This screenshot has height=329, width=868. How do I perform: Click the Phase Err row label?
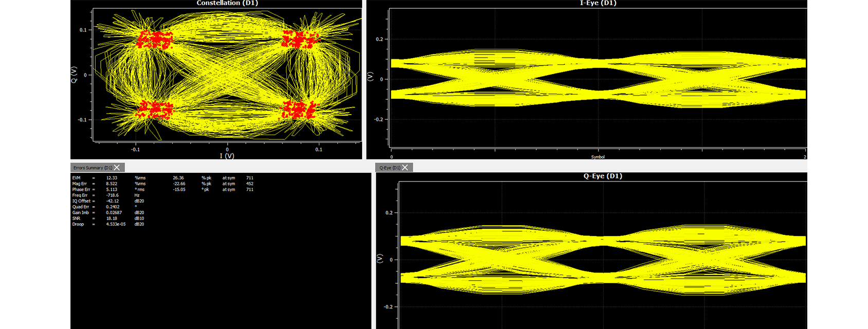(x=81, y=190)
